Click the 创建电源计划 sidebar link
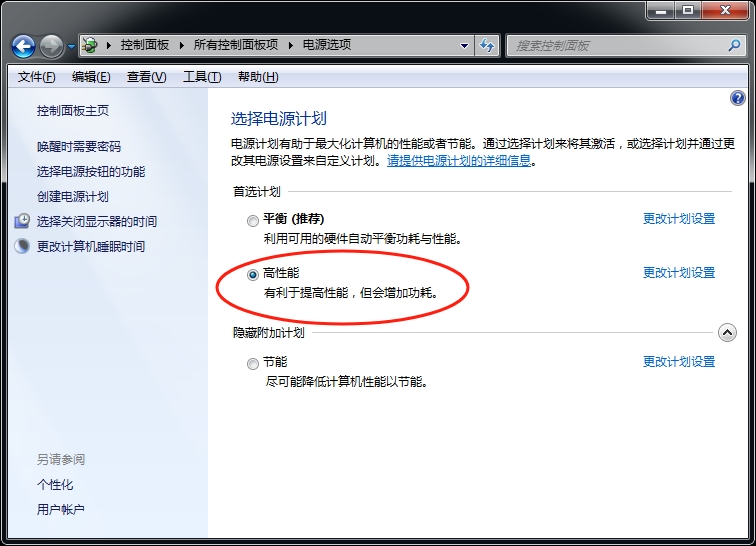756x546 pixels. coord(73,196)
